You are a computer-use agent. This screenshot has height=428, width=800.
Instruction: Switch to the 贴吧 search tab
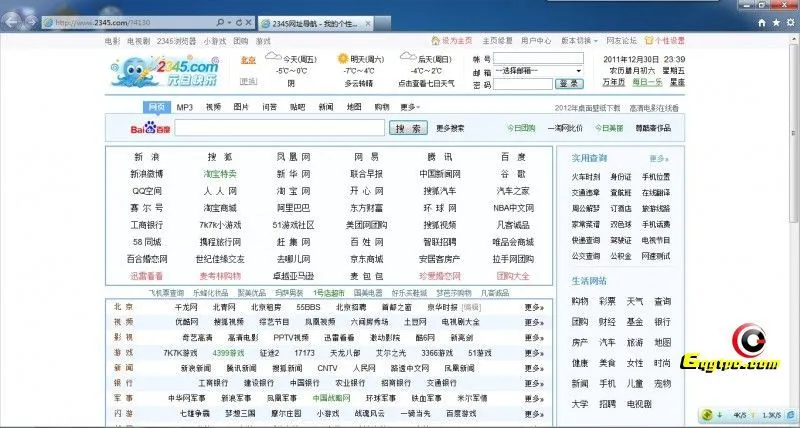click(297, 107)
